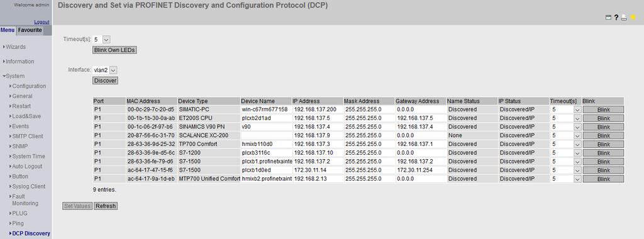Open the Interface vlan2 dropdown
This screenshot has width=644, height=239.
[105, 70]
